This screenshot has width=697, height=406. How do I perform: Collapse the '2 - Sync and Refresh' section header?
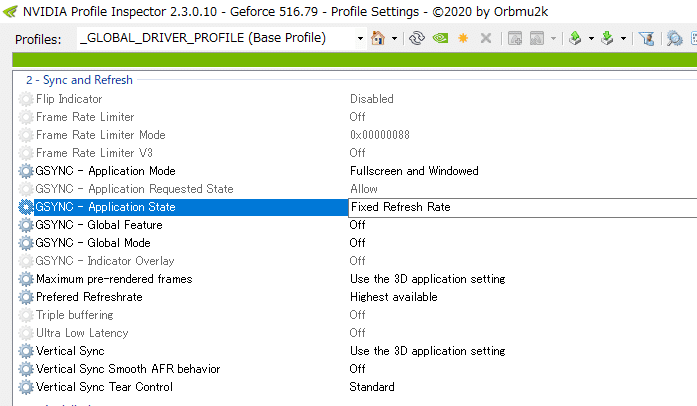point(79,80)
